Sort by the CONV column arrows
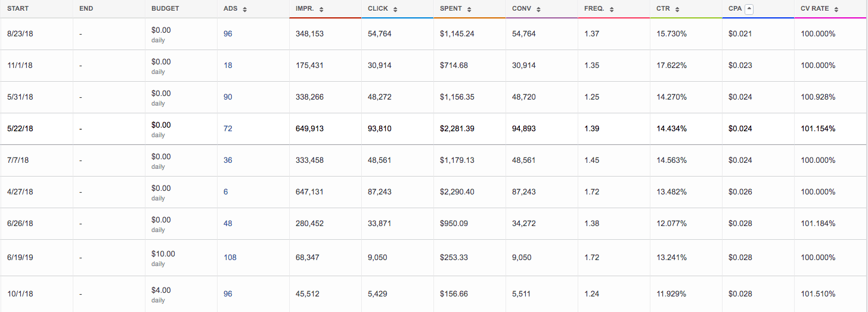 pyautogui.click(x=538, y=10)
